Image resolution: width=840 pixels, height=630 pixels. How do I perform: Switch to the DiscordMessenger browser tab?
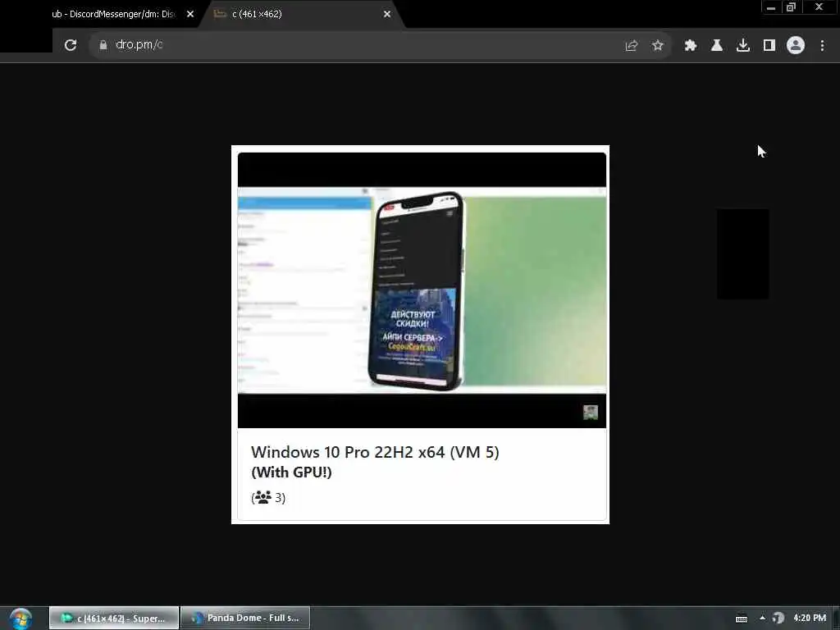[113, 14]
